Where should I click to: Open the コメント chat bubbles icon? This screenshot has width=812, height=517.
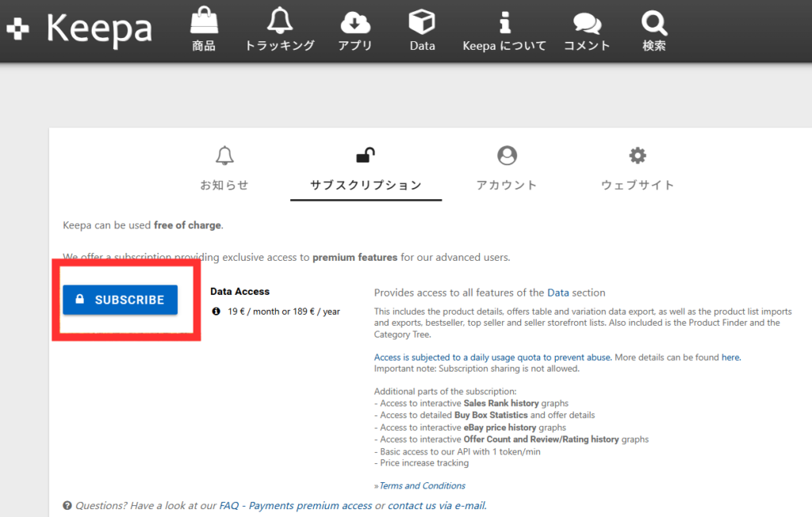588,23
